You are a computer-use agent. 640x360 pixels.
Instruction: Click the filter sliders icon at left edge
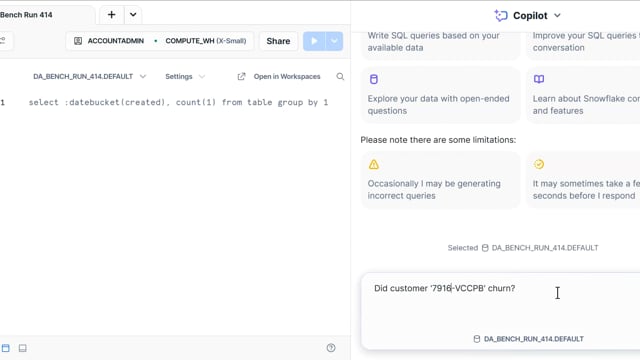click(3, 41)
